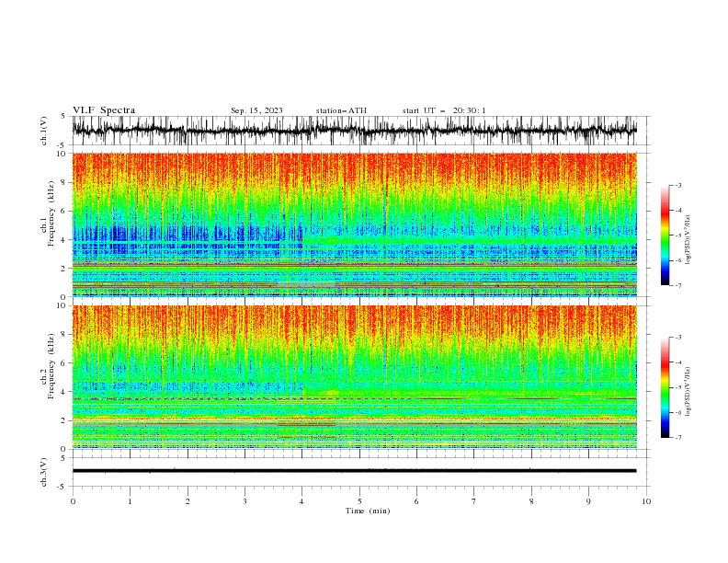
Task: Click time axis tick label "4"
Action: (x=302, y=501)
